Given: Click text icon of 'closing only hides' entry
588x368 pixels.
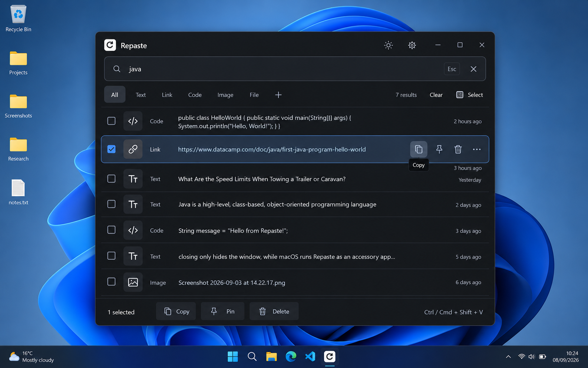Looking at the screenshot, I should tap(133, 256).
